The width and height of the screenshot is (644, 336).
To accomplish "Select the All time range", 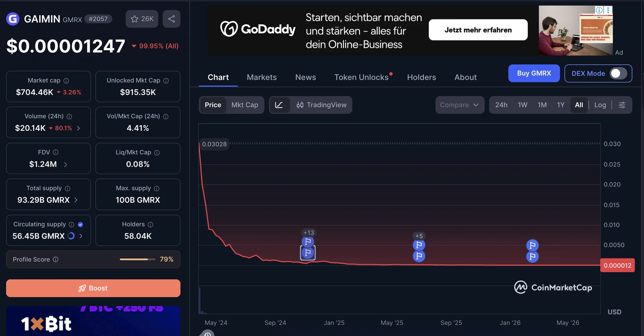I will click(579, 105).
